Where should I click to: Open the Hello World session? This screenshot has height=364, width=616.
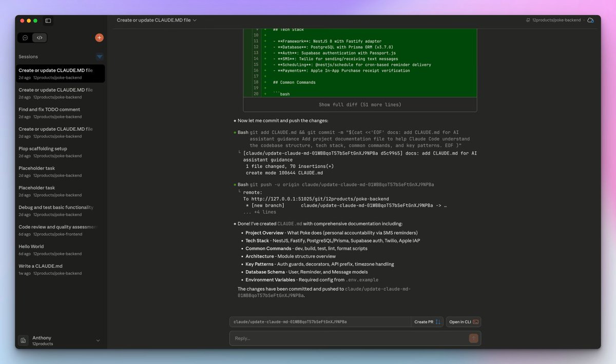pos(61,250)
